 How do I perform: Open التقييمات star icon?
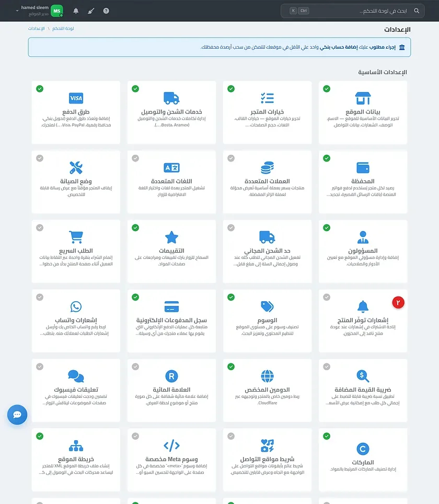[171, 237]
